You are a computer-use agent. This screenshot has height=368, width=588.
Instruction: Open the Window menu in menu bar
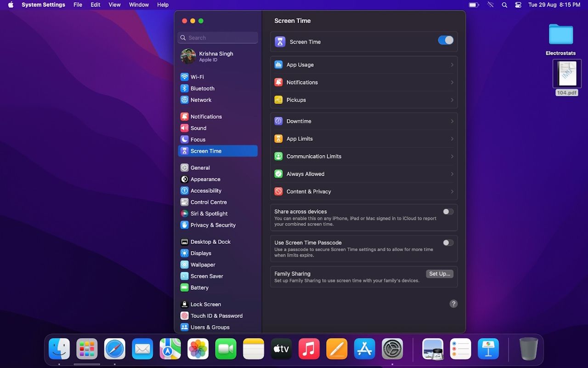tap(139, 5)
